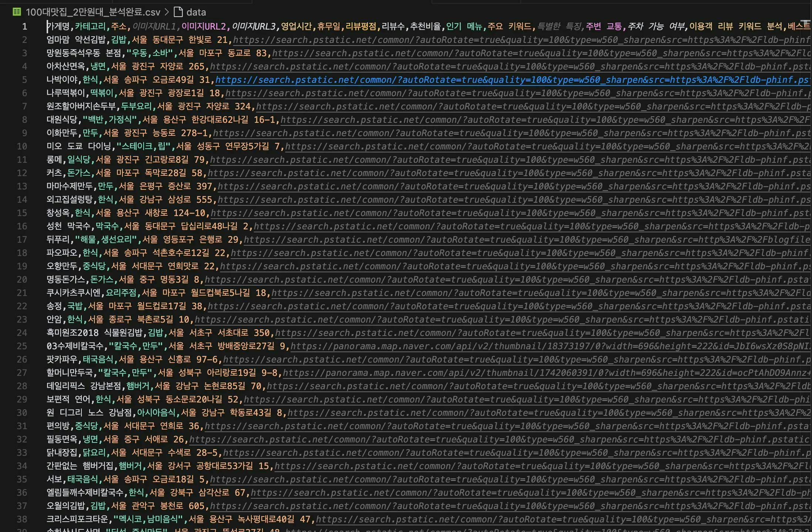Click the data symbol icon in breadcrumb

pyautogui.click(x=178, y=12)
